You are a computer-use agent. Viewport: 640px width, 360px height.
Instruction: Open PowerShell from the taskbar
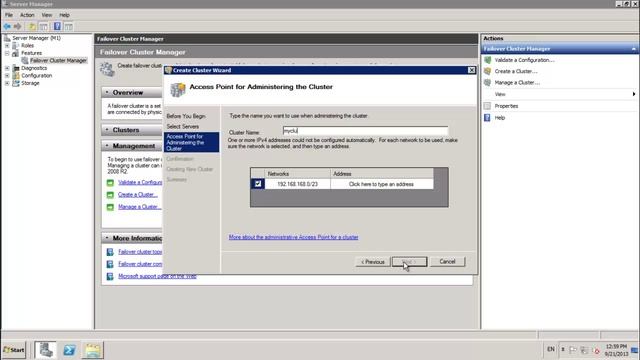[x=69, y=350]
